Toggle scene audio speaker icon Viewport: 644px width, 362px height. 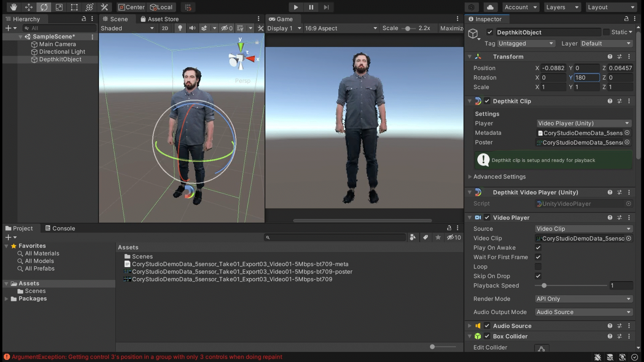tap(192, 28)
